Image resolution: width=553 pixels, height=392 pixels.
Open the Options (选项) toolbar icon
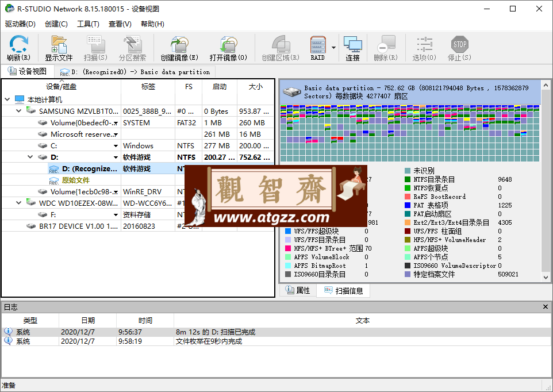(424, 48)
